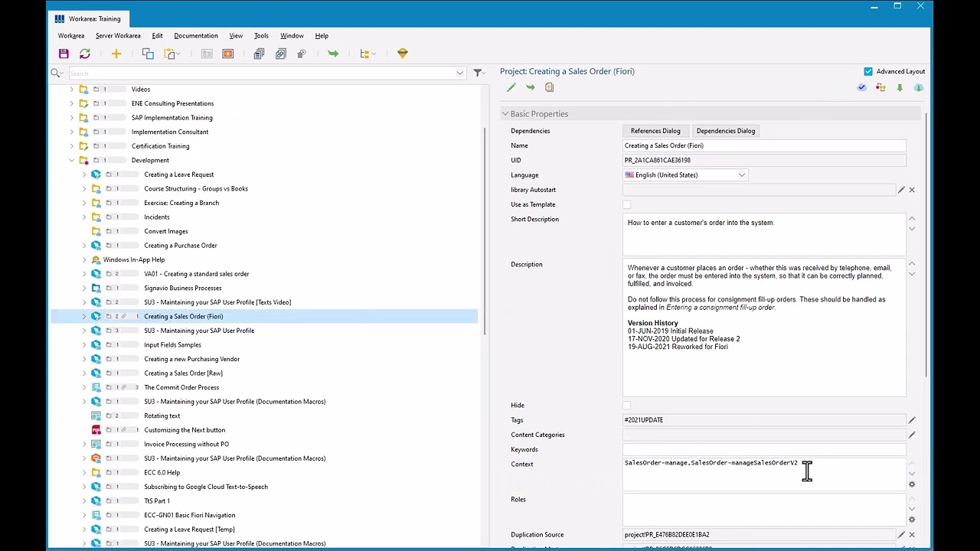Click the pencil icon on Tags row
980x551 pixels.
912,420
